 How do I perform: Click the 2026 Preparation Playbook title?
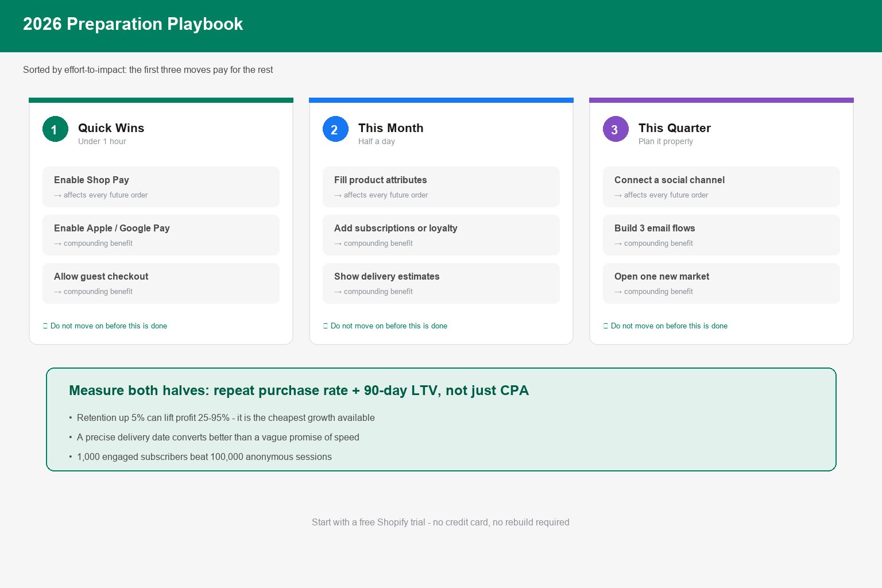click(133, 24)
